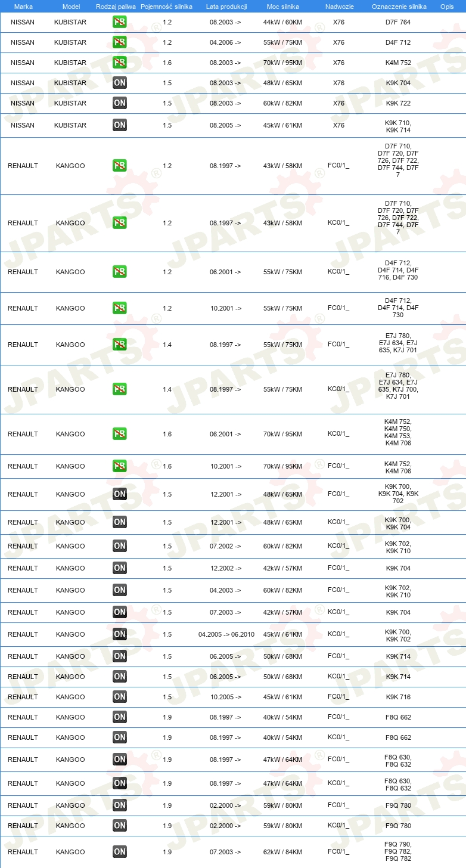The image size is (466, 868).
Task: Select engine code D4F 712 in Kubistar row
Action: click(x=398, y=42)
